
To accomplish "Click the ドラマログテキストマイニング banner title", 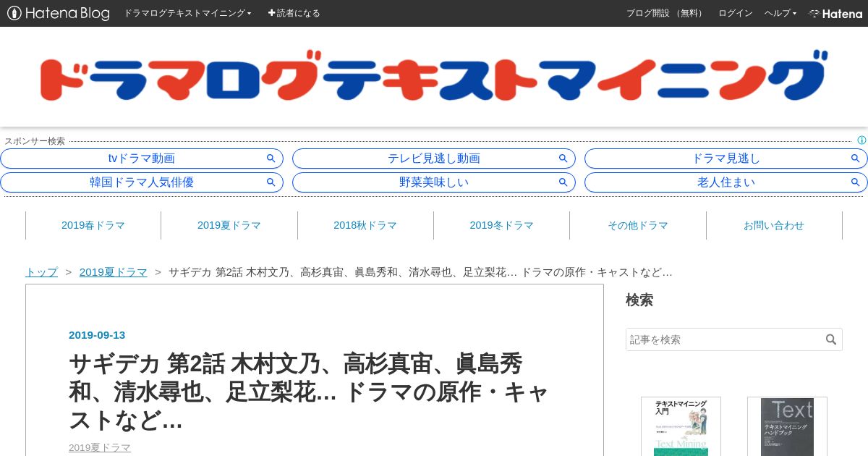I will coord(433,76).
